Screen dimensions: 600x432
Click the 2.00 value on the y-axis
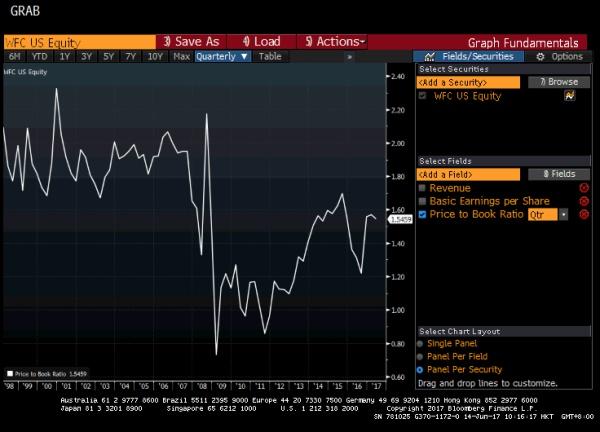[398, 143]
